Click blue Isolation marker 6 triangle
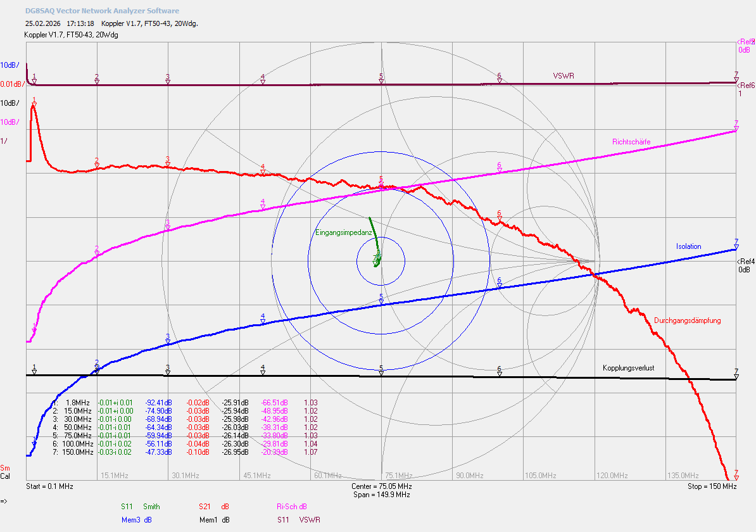 pos(500,286)
